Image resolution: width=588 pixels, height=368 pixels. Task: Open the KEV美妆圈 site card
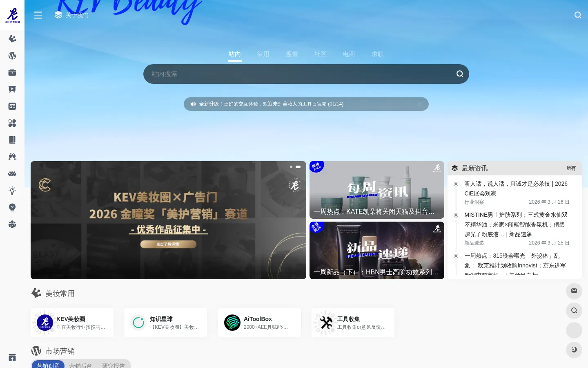(72, 323)
